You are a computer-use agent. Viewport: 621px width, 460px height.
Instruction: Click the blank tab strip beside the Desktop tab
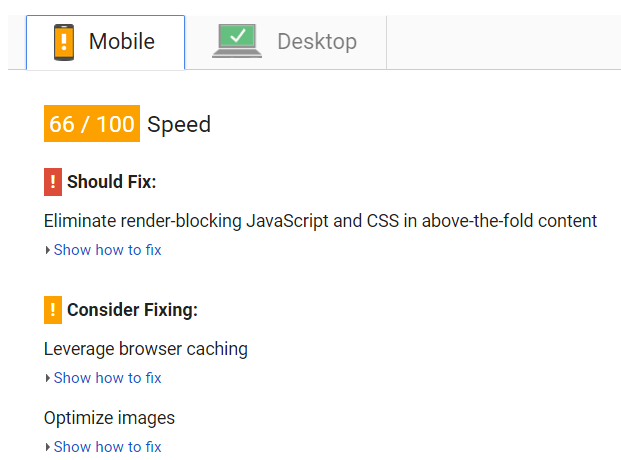(500, 42)
